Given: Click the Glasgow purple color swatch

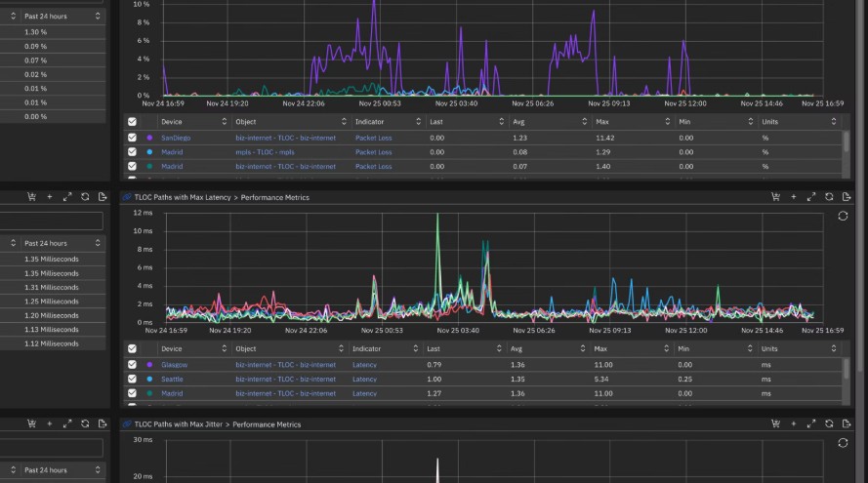Looking at the screenshot, I should [149, 365].
